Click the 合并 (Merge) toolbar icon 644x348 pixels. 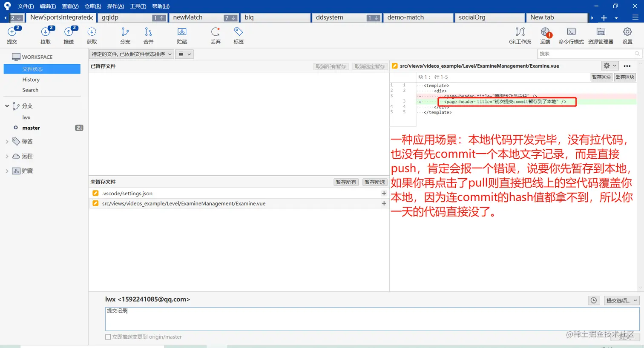point(148,35)
